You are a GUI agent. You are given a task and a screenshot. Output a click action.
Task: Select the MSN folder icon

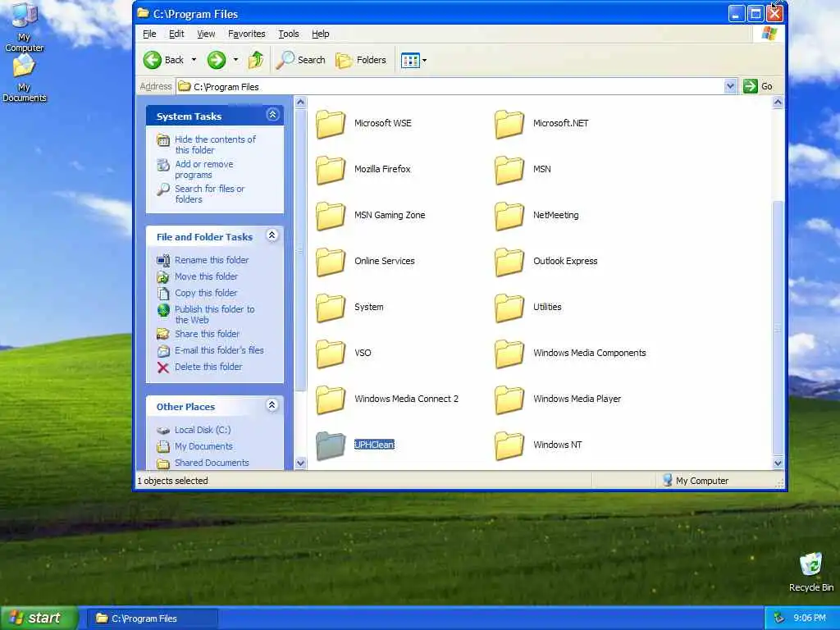509,171
